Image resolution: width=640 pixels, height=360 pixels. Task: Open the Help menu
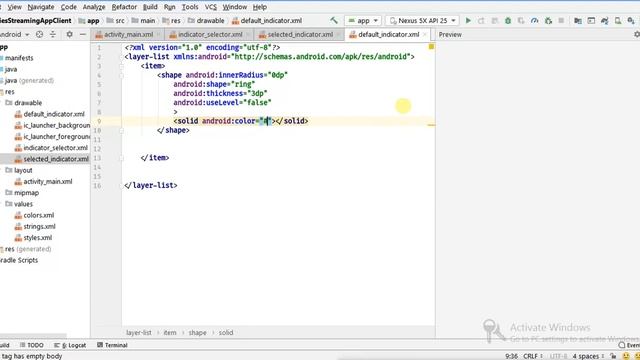coord(260,7)
